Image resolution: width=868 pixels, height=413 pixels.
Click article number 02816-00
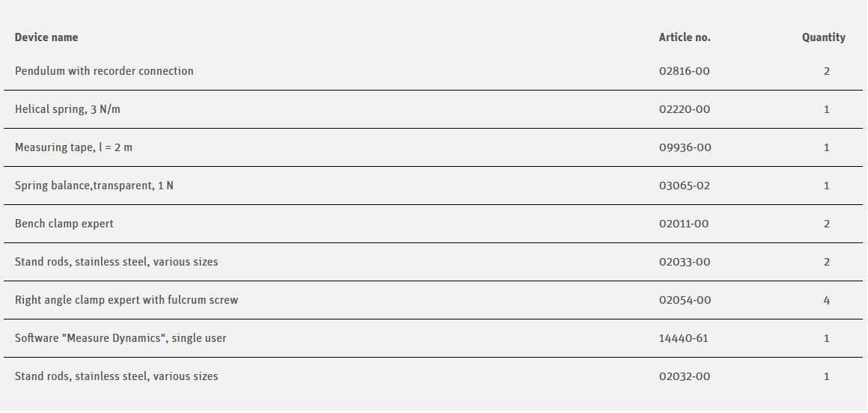(x=685, y=71)
